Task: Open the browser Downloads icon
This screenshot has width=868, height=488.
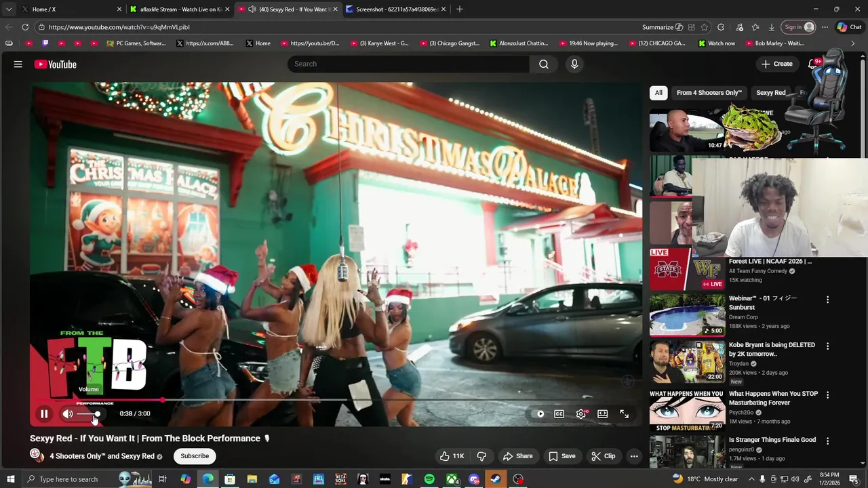Action: click(x=772, y=27)
